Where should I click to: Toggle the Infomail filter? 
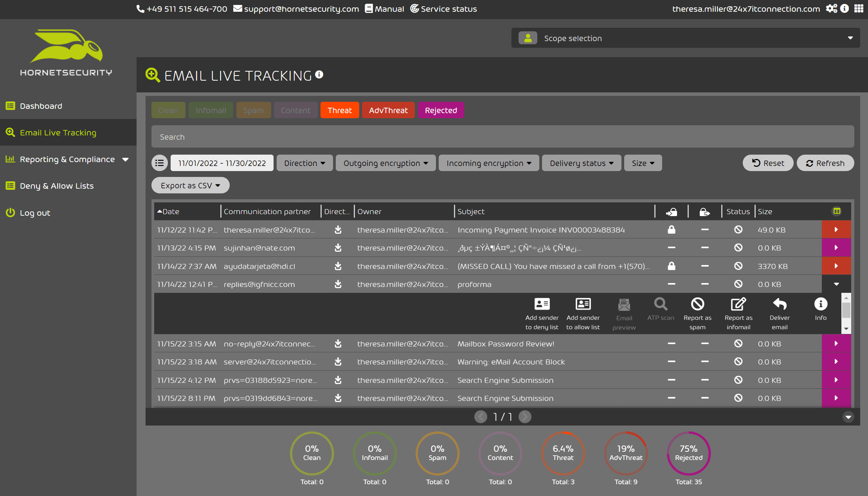[x=211, y=110]
